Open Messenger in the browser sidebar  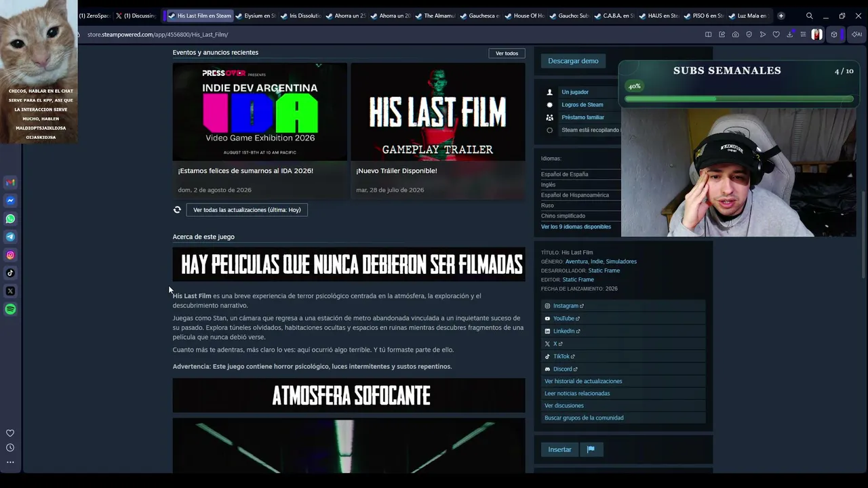10,201
